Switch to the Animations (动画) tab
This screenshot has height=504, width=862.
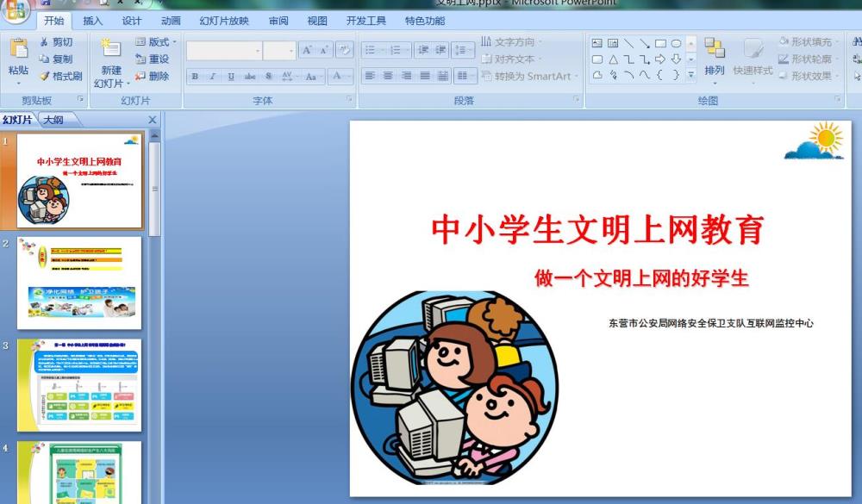[x=171, y=21]
